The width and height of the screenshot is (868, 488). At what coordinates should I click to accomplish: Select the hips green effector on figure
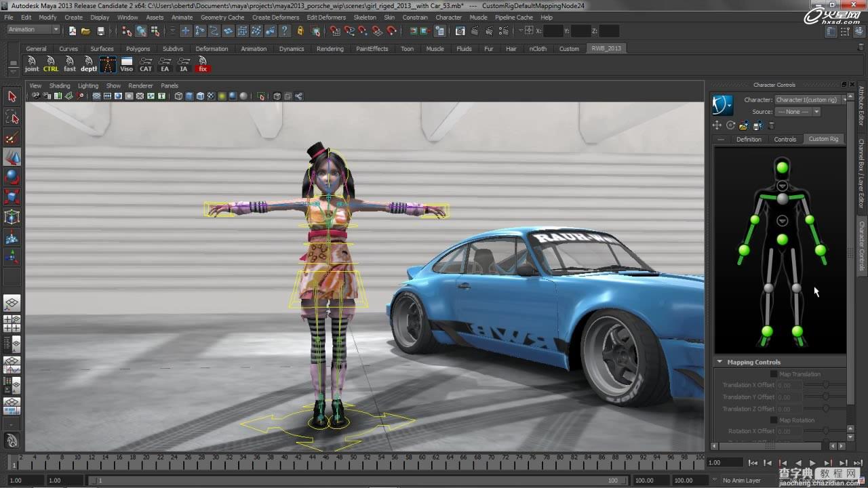pos(782,239)
